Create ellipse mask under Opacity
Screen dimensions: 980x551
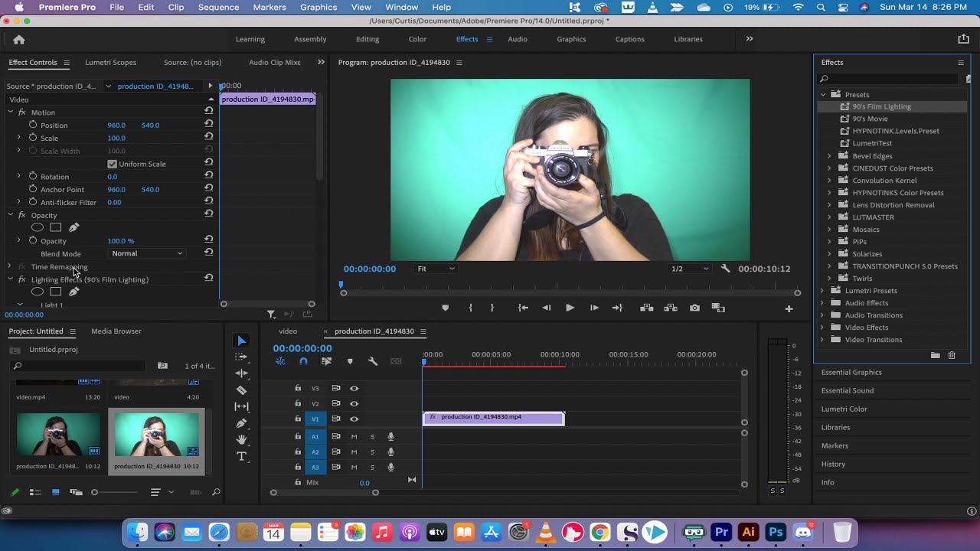(x=37, y=227)
